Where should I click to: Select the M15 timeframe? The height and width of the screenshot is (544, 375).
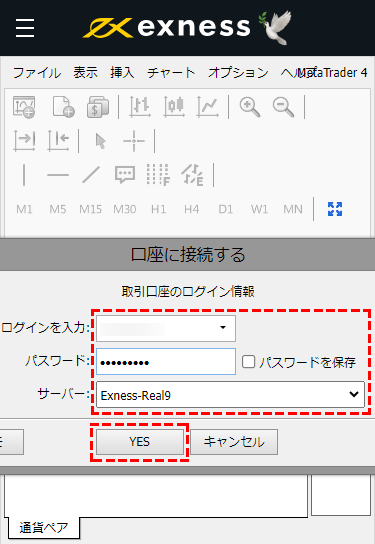91,209
